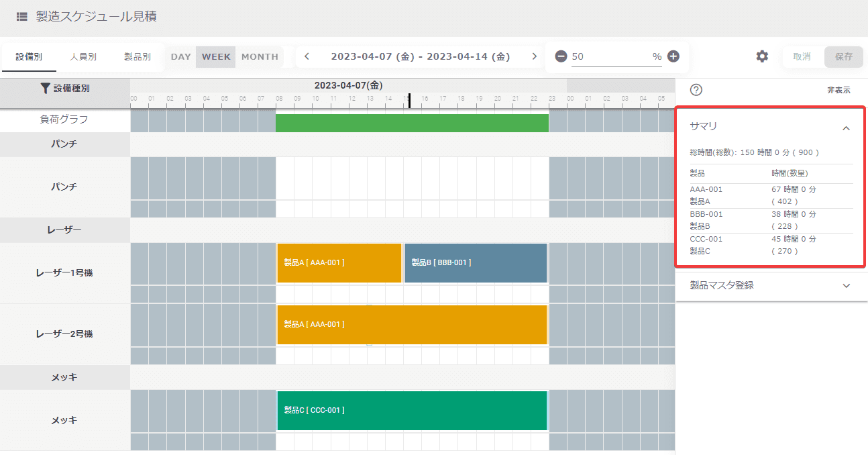868x455 pixels.
Task: Click the green 負荷グラフ load bar
Action: click(x=412, y=123)
